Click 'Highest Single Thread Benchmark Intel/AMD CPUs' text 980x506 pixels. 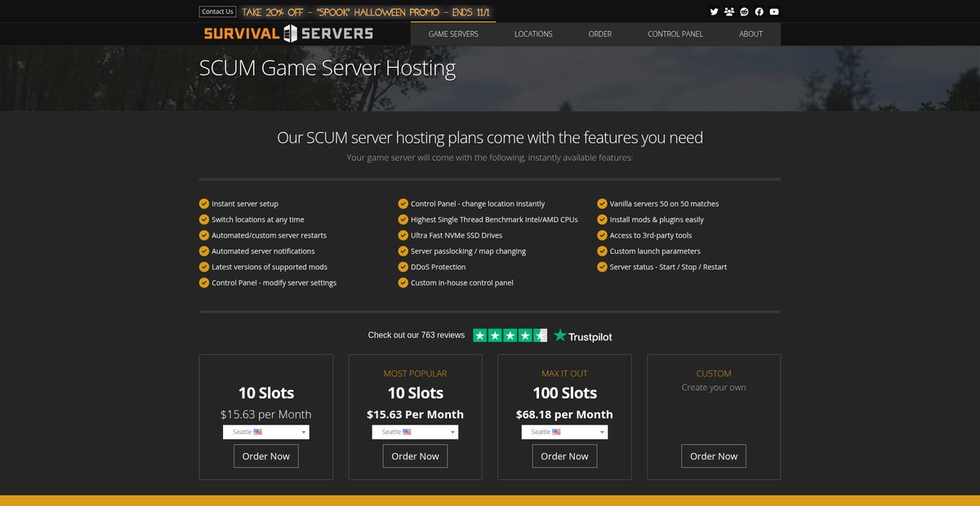coord(494,220)
